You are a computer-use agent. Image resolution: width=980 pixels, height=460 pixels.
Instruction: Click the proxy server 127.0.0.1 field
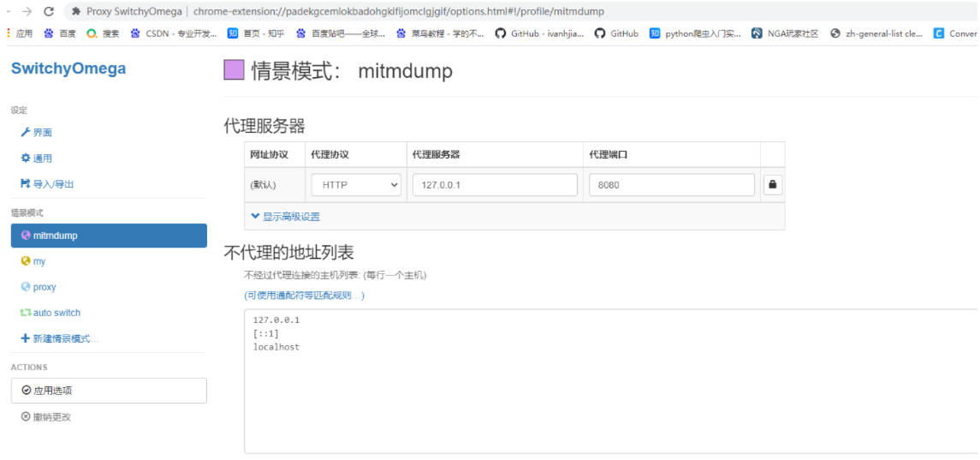pos(495,185)
